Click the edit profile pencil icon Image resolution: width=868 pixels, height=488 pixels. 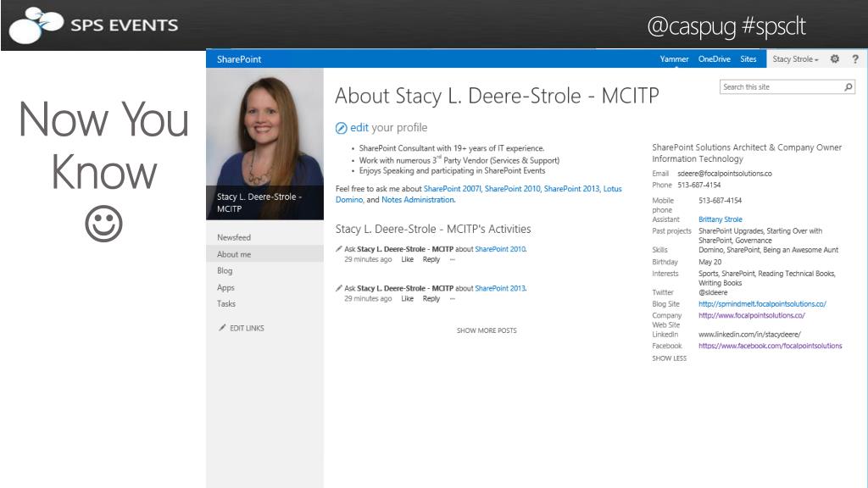coord(341,128)
